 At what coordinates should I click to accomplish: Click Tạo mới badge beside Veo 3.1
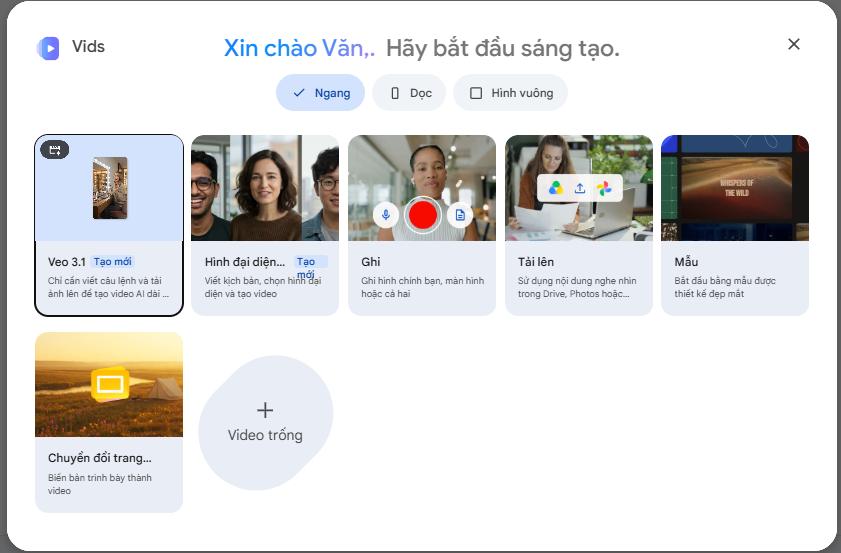click(113, 262)
